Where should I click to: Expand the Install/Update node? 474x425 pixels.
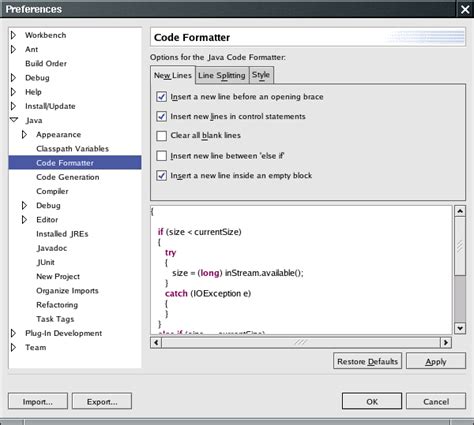[x=13, y=106]
